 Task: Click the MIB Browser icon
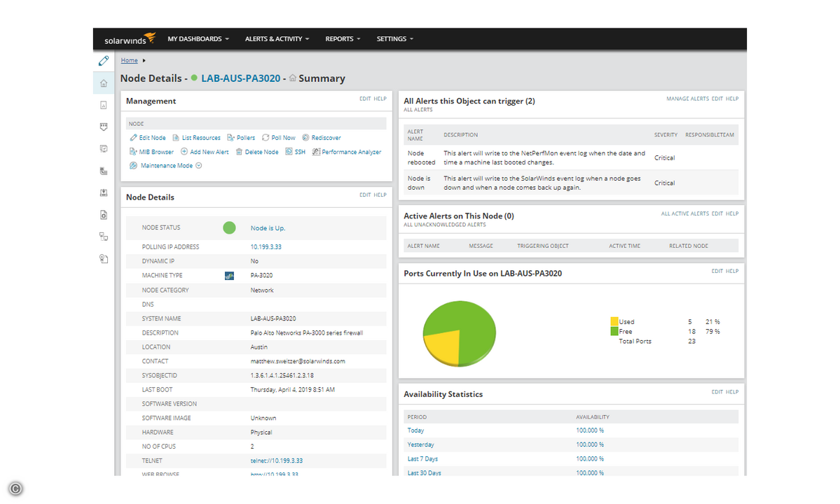[133, 152]
